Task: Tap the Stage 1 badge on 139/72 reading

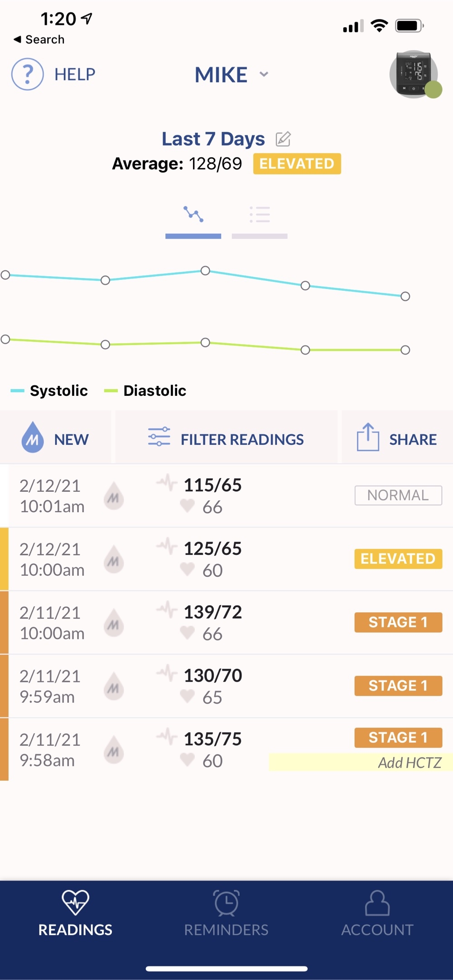Action: pos(398,622)
